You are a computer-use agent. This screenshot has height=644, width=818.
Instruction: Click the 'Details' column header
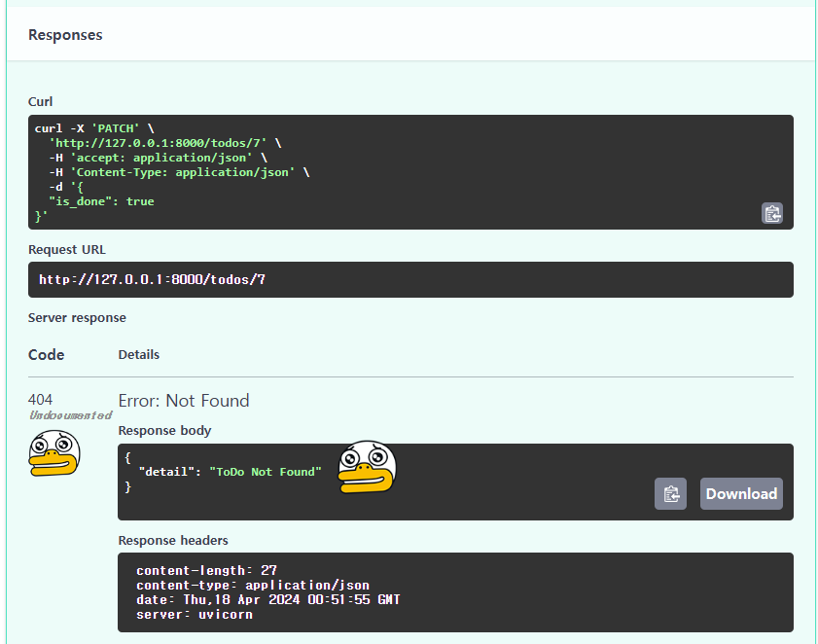139,355
